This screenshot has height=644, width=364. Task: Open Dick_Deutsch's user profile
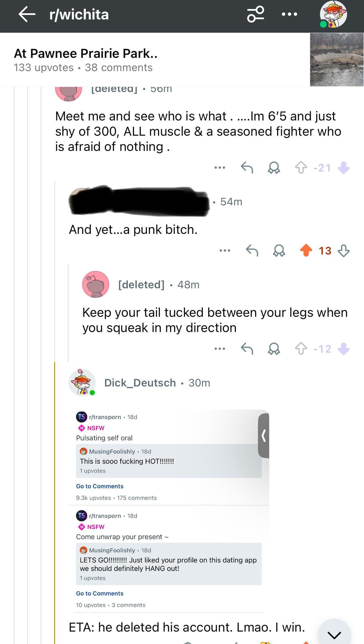[140, 383]
